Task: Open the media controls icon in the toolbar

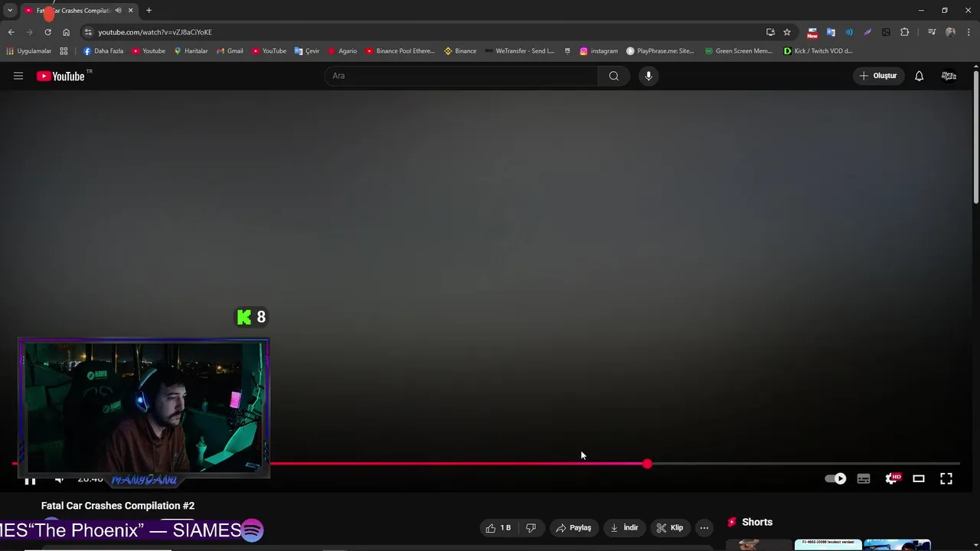Action: (x=932, y=32)
